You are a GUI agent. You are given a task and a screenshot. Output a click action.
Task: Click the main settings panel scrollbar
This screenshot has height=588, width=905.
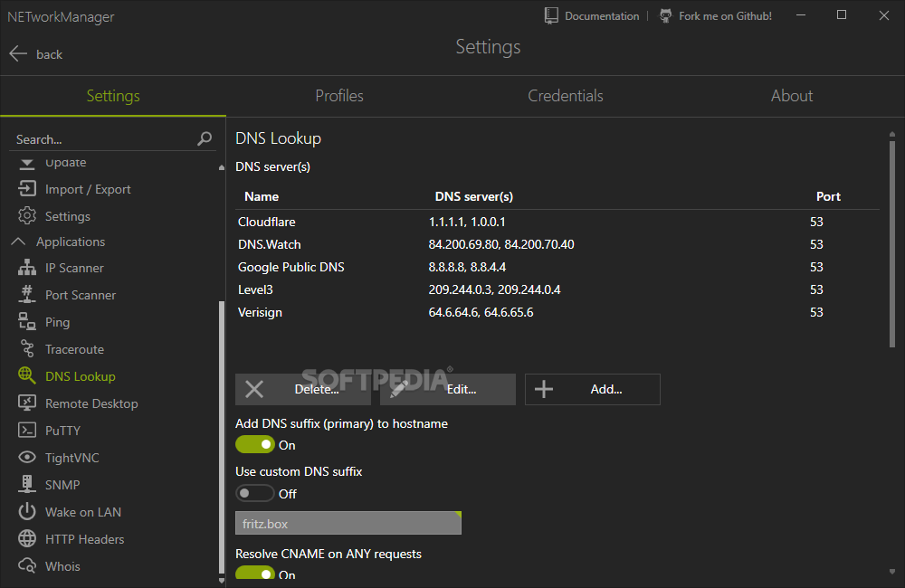tap(892, 242)
